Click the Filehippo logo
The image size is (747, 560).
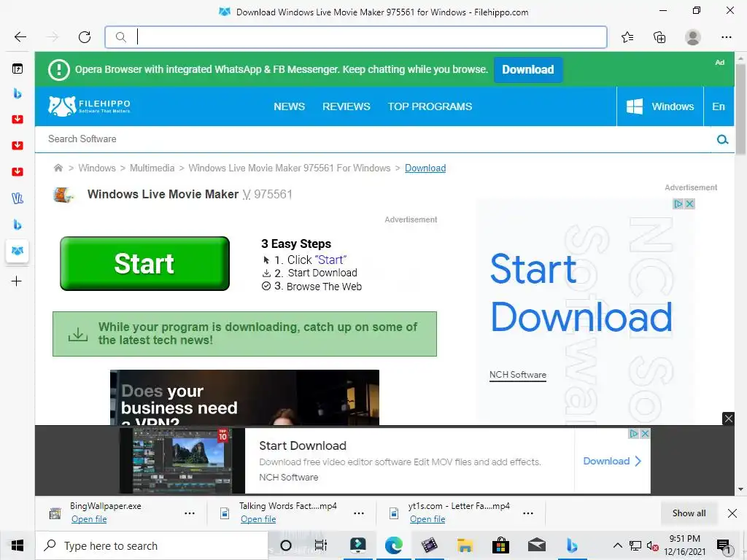[89, 106]
